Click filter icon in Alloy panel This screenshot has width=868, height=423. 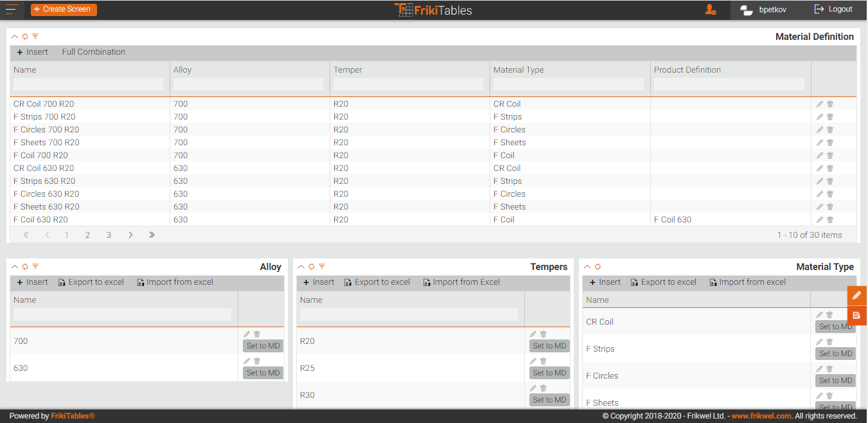pyautogui.click(x=35, y=267)
